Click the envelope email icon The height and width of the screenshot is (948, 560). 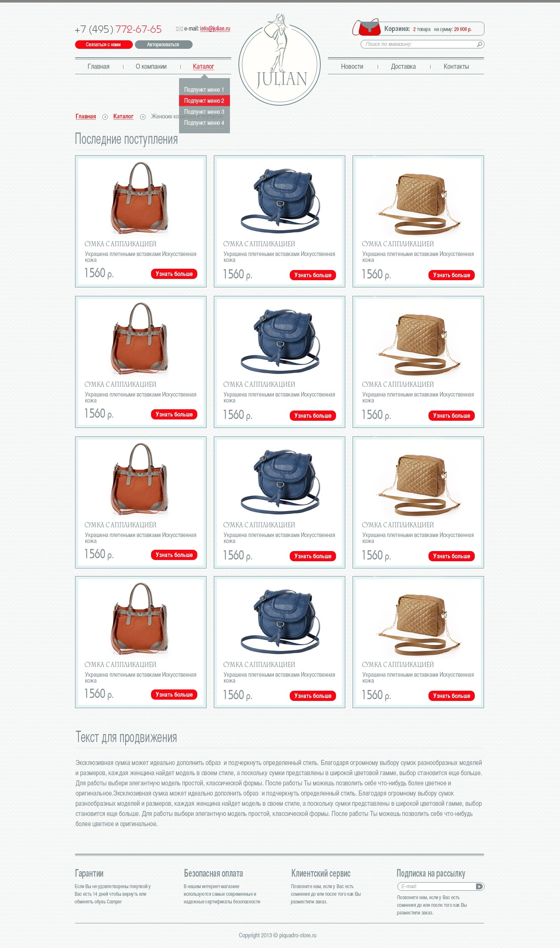coord(179,29)
